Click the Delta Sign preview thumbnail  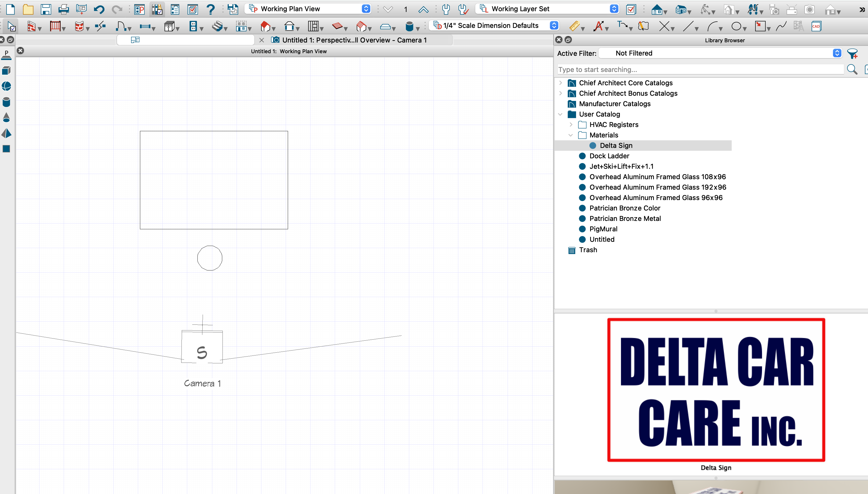click(716, 390)
